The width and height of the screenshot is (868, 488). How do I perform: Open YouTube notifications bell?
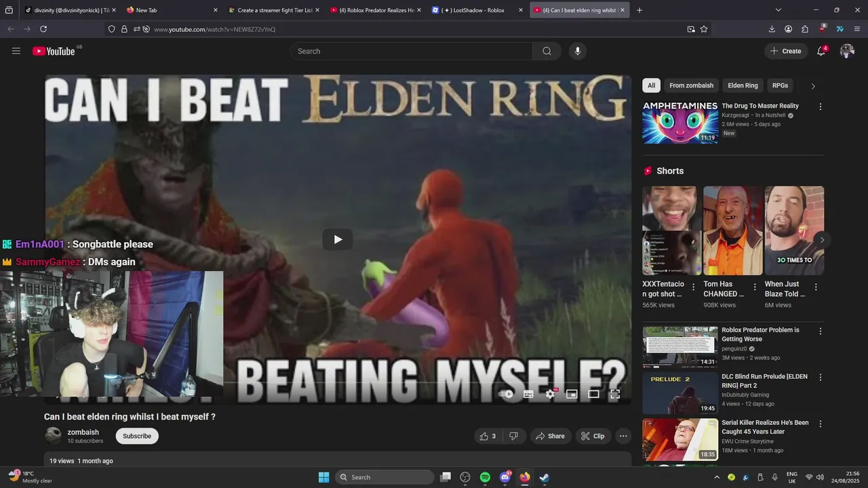(821, 51)
